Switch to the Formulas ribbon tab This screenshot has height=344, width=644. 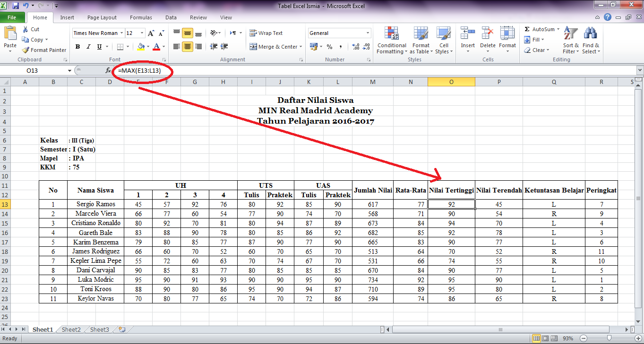141,17
